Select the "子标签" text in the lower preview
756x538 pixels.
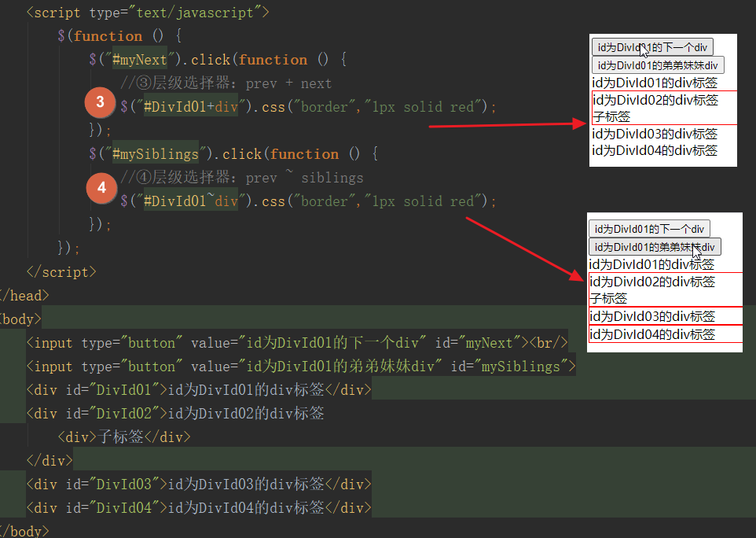608,299
